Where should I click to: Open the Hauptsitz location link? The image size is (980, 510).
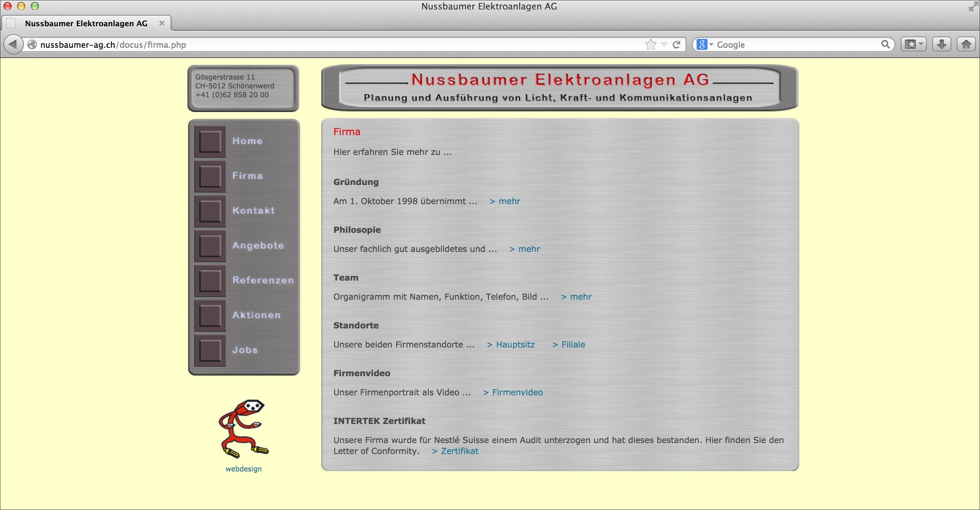click(511, 345)
